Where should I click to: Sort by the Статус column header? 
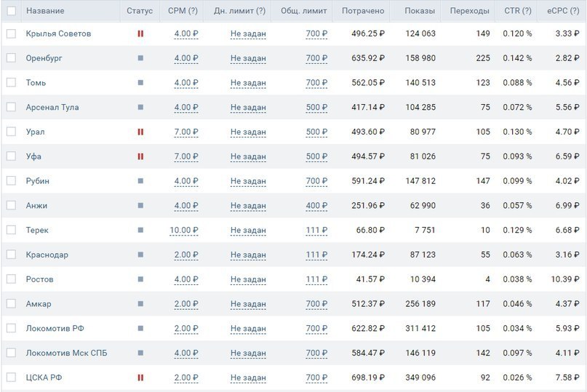(140, 11)
